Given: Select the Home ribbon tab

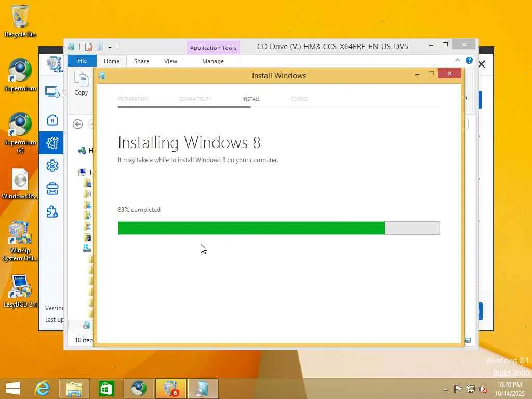Looking at the screenshot, I should tap(112, 61).
